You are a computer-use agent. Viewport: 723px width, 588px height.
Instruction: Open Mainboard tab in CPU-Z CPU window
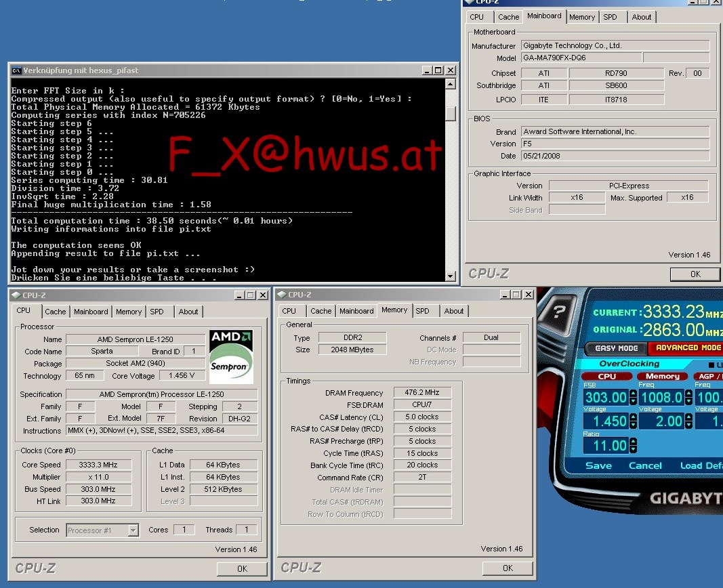tap(91, 312)
